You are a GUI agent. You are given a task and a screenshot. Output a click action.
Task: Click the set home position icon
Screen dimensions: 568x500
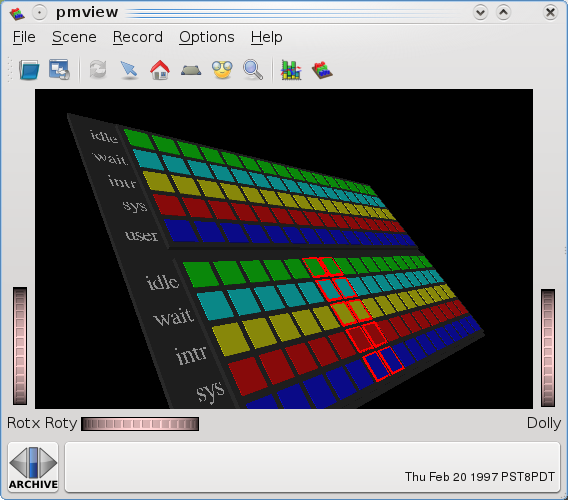(x=191, y=70)
